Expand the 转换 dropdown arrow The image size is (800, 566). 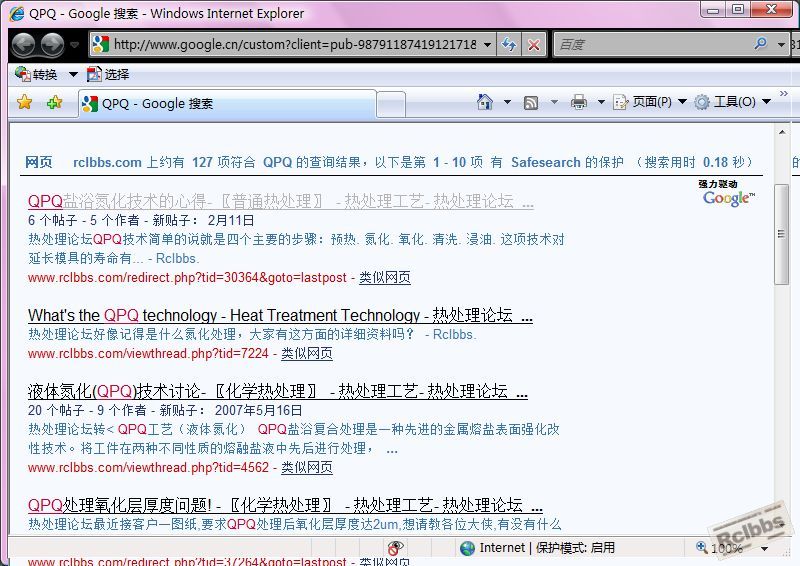[x=73, y=75]
